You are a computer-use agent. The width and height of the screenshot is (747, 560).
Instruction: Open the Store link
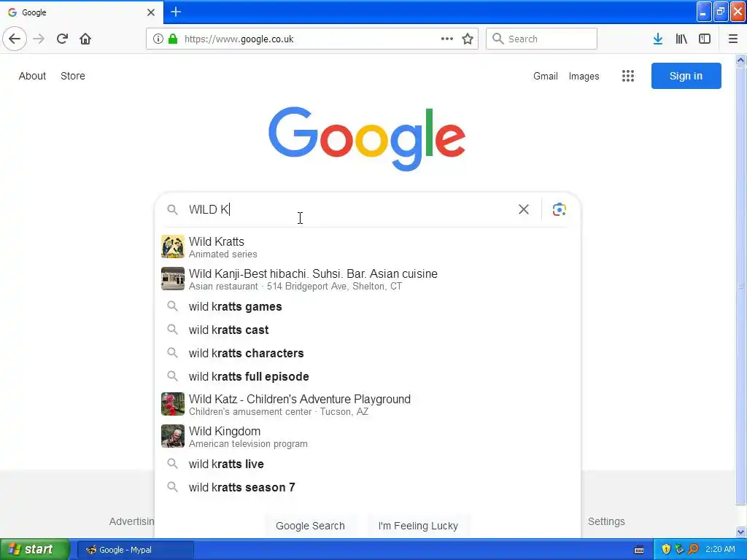coord(73,76)
